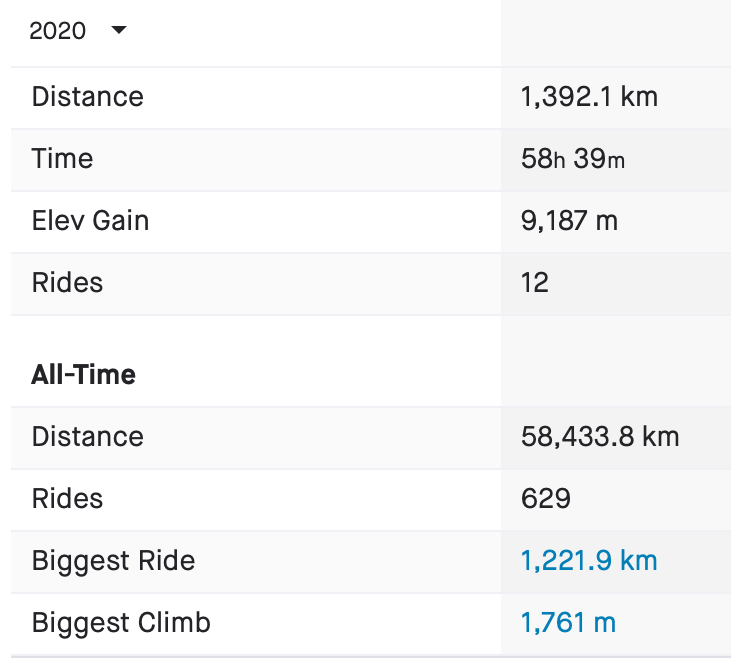Click the Biggest Ride row label
Screen dimensions: 744x672
point(113,561)
